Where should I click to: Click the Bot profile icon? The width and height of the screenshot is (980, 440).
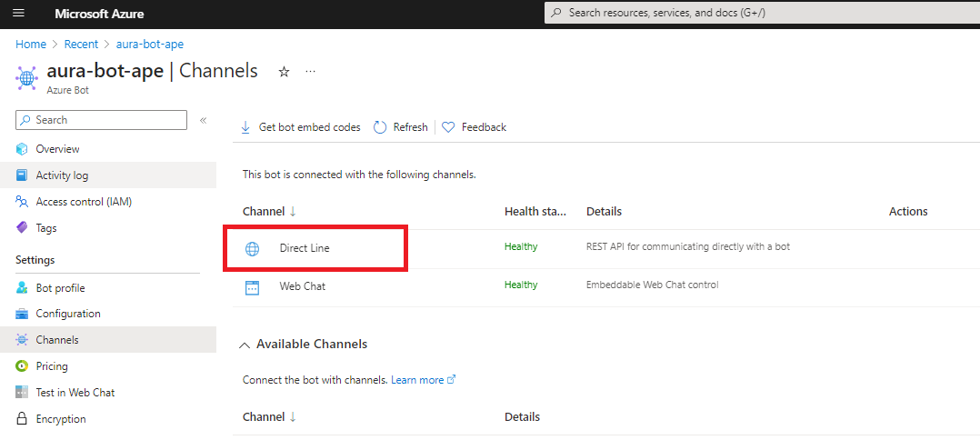[x=22, y=287]
